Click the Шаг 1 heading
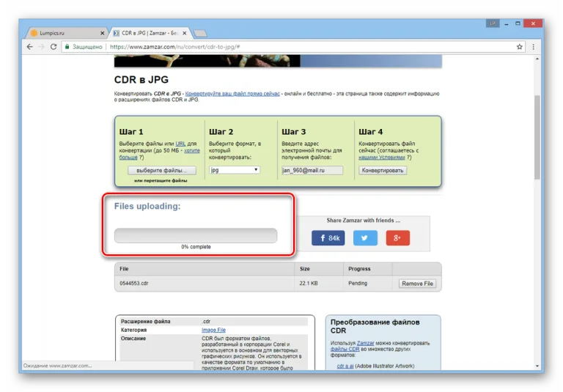Viewport: 563px width, 392px height. click(131, 132)
